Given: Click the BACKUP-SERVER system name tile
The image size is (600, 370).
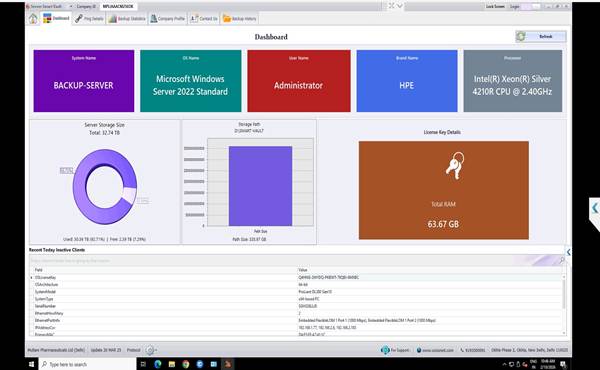Looking at the screenshot, I should click(84, 81).
